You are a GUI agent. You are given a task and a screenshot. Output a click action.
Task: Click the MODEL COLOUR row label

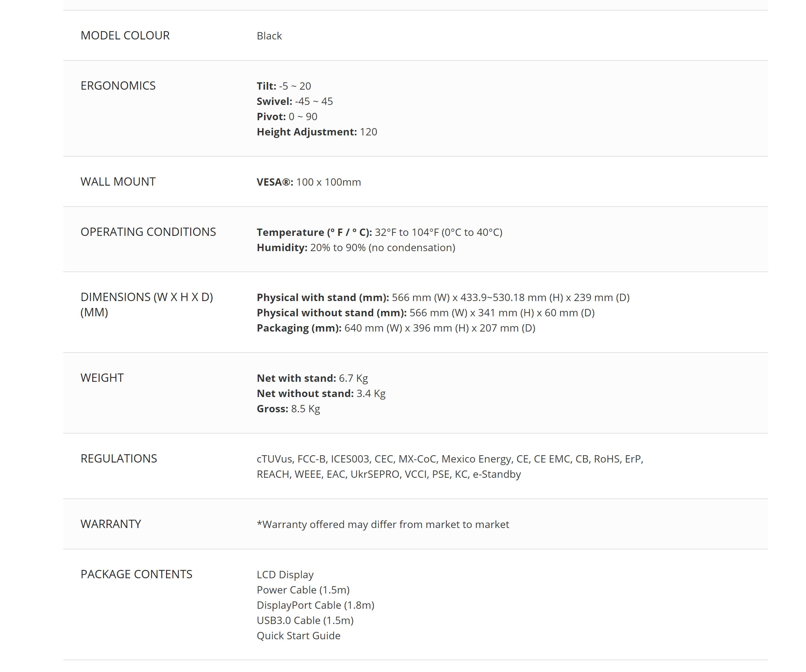(125, 35)
